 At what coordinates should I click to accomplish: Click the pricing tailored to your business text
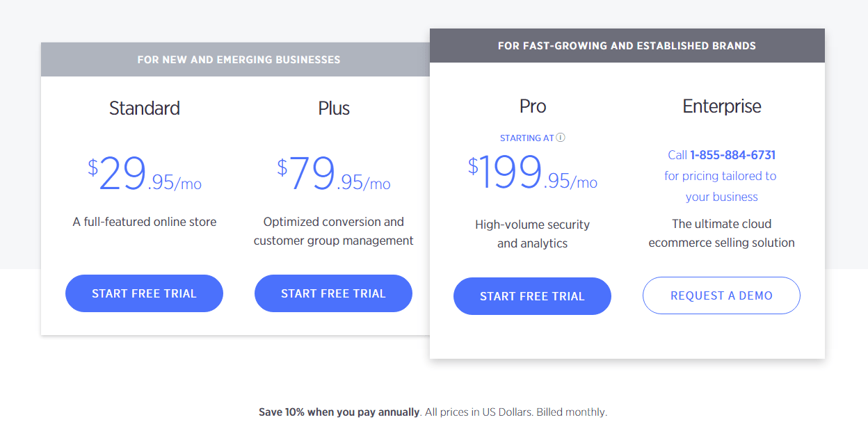(x=721, y=186)
